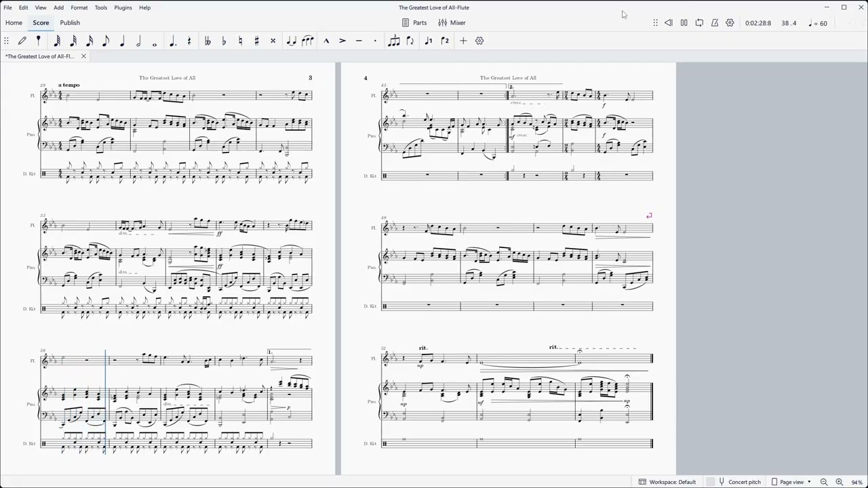This screenshot has width=868, height=488.
Task: Open the Plugins menu
Action: [123, 7]
